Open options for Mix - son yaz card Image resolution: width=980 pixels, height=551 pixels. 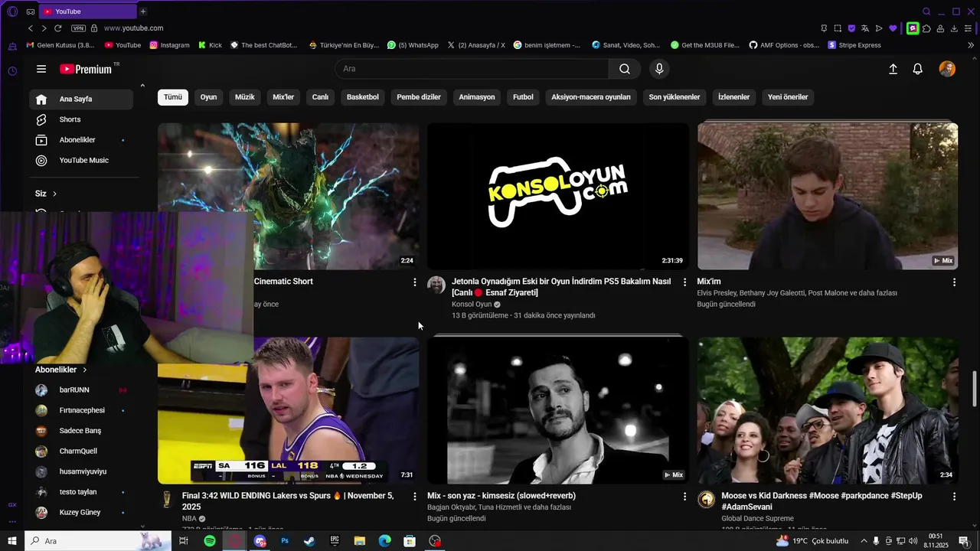tap(684, 497)
